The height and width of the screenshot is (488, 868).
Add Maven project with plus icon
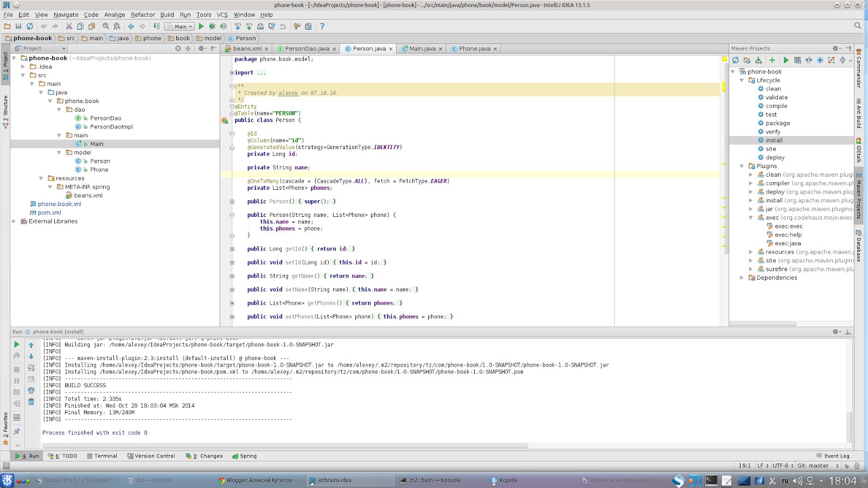click(x=772, y=60)
